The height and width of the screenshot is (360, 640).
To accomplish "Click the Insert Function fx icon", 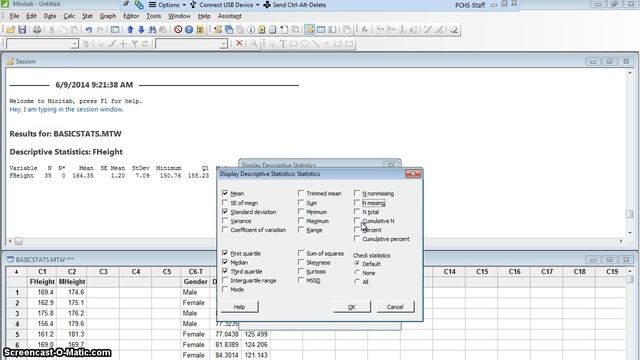I will click(x=365, y=29).
